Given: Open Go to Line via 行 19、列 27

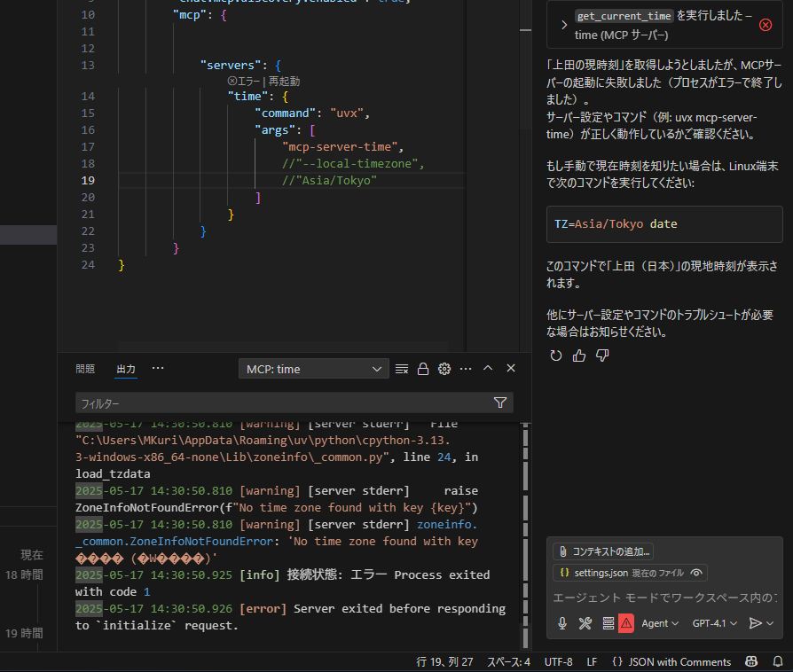Looking at the screenshot, I should point(444,662).
